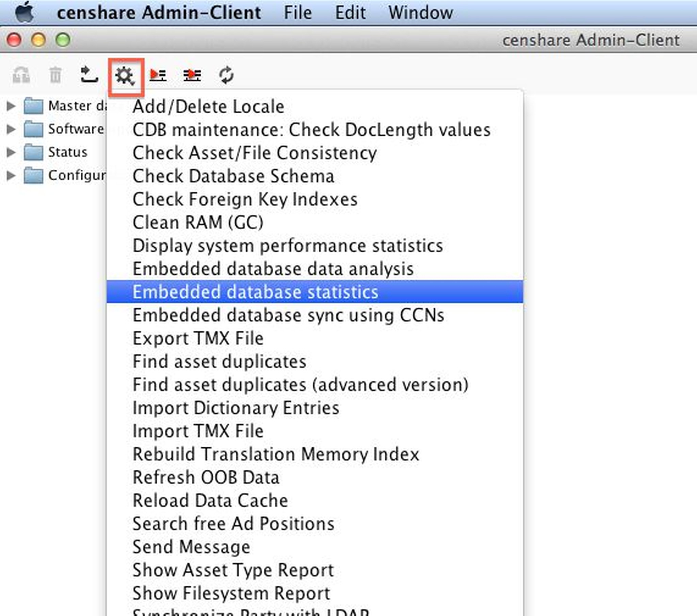The image size is (697, 616).
Task: Expand the Configuration folder
Action: 11,176
